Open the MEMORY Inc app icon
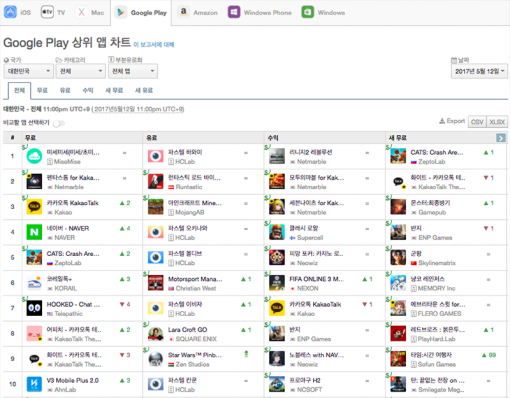 tap(398, 283)
